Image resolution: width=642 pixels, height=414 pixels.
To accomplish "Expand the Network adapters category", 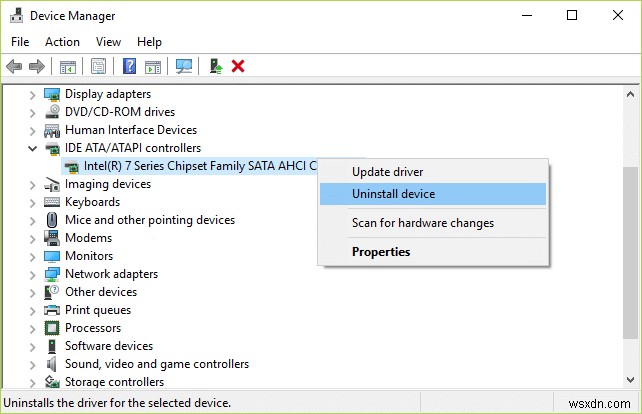I will pos(33,274).
